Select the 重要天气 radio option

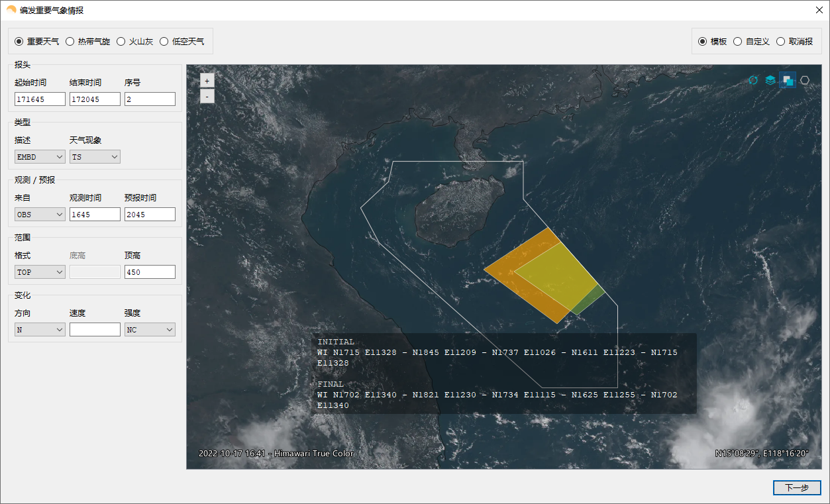(37, 41)
